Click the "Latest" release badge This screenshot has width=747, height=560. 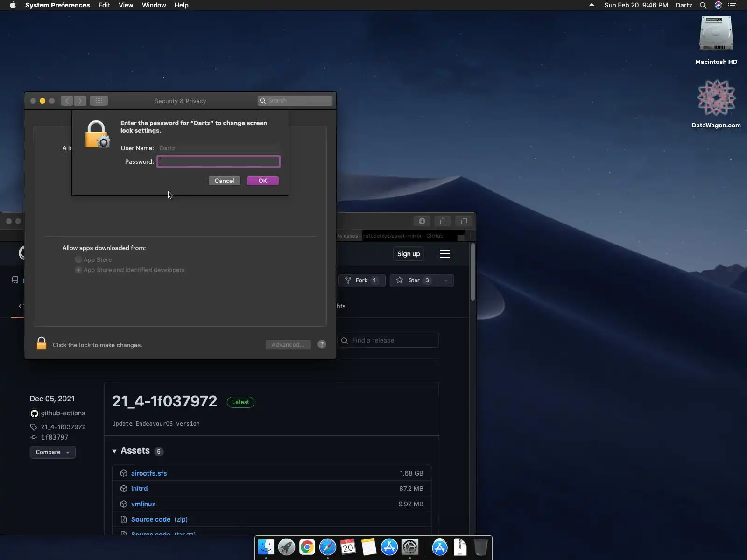click(240, 402)
